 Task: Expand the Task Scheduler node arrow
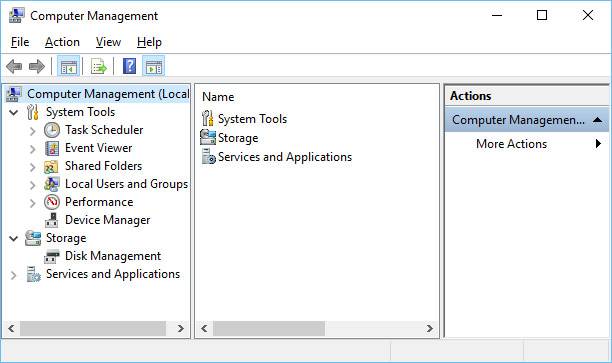coord(33,131)
